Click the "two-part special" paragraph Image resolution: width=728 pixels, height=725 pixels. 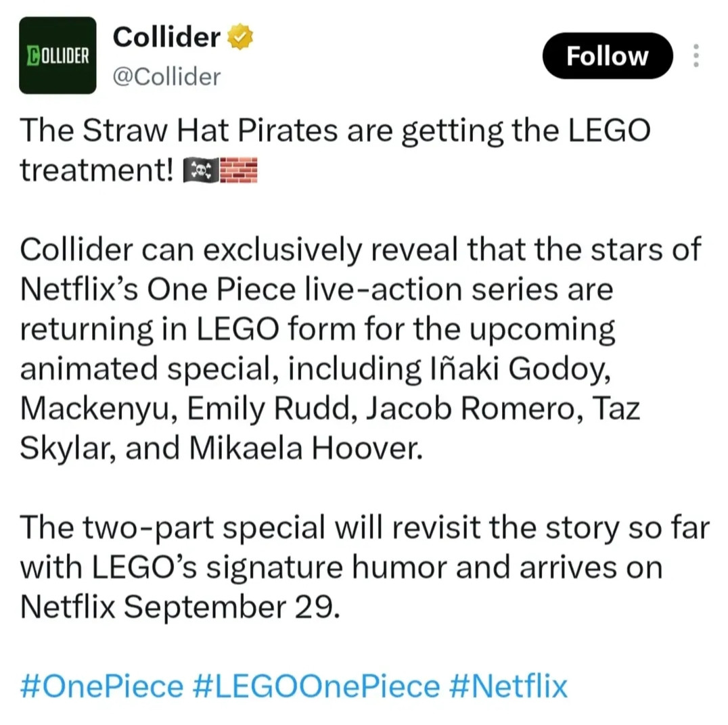365,567
